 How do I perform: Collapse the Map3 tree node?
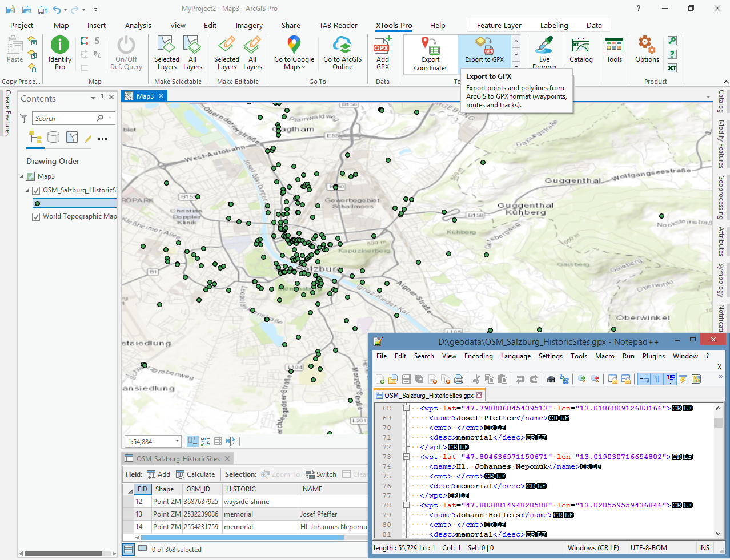coord(22,176)
